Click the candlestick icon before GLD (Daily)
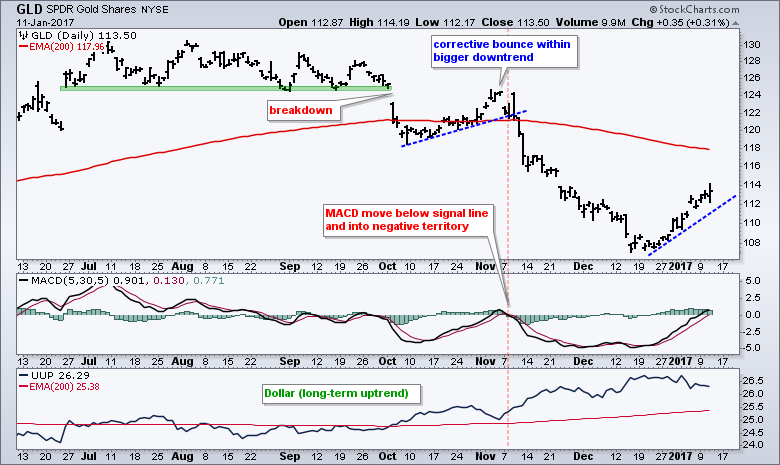The width and height of the screenshot is (780, 465). (23, 35)
